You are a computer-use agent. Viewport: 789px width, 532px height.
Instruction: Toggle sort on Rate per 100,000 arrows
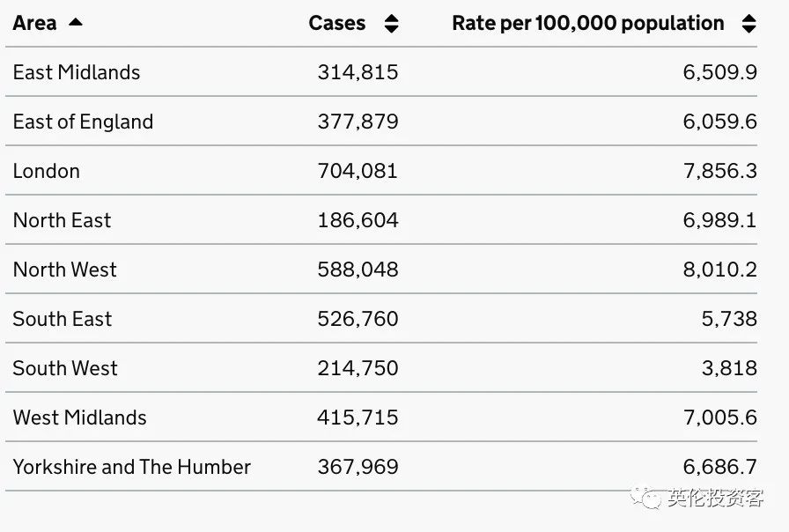click(748, 24)
